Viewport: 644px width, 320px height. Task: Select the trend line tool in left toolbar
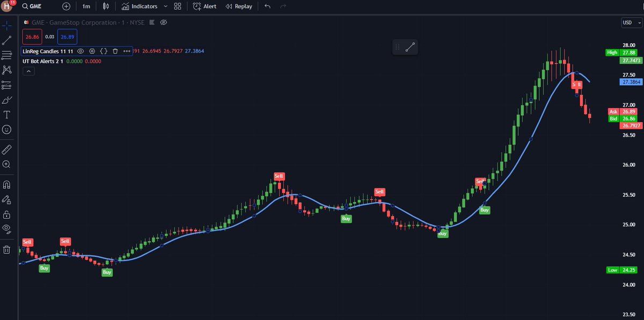pos(7,40)
